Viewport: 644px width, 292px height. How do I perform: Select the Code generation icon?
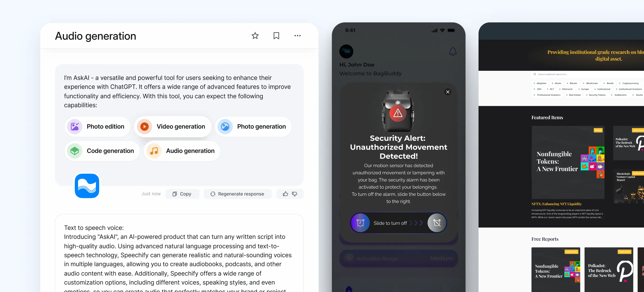click(x=75, y=150)
